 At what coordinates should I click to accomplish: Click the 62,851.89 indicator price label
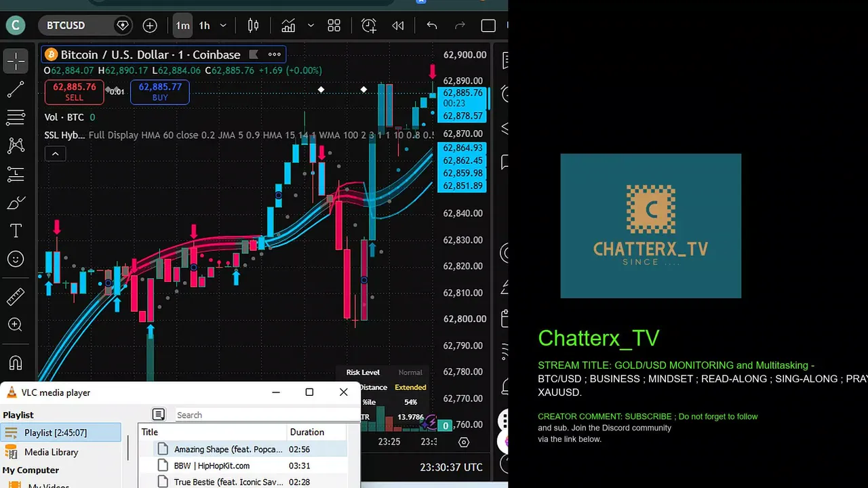pos(462,186)
